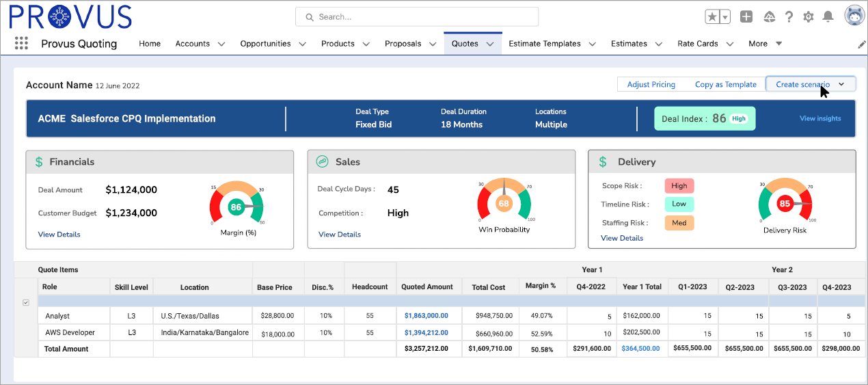Click the global actions plus icon
This screenshot has height=385, width=868.
tap(746, 17)
